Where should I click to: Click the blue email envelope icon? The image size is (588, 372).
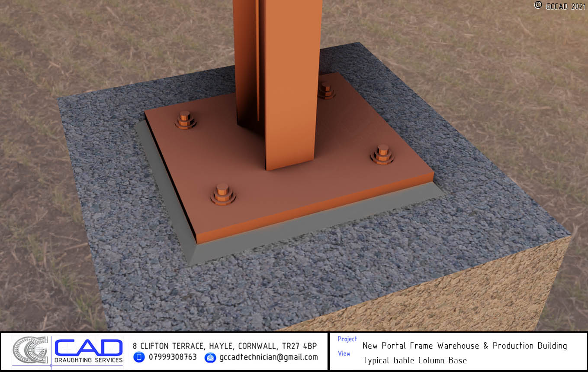pyautogui.click(x=210, y=358)
